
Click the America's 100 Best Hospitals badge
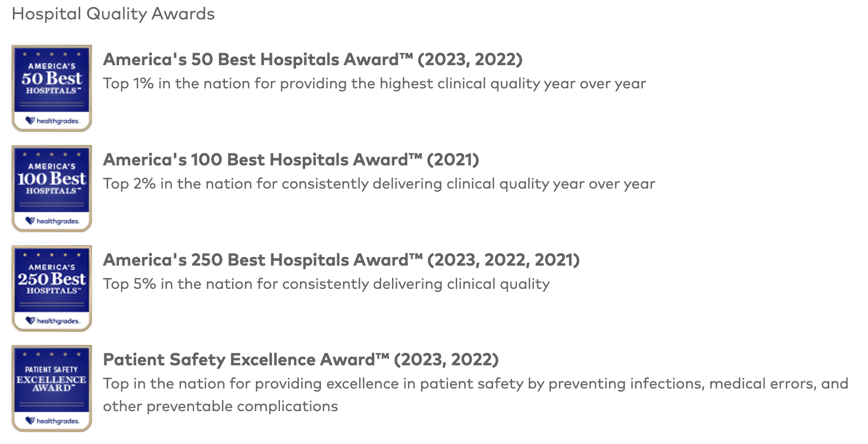[x=52, y=189]
